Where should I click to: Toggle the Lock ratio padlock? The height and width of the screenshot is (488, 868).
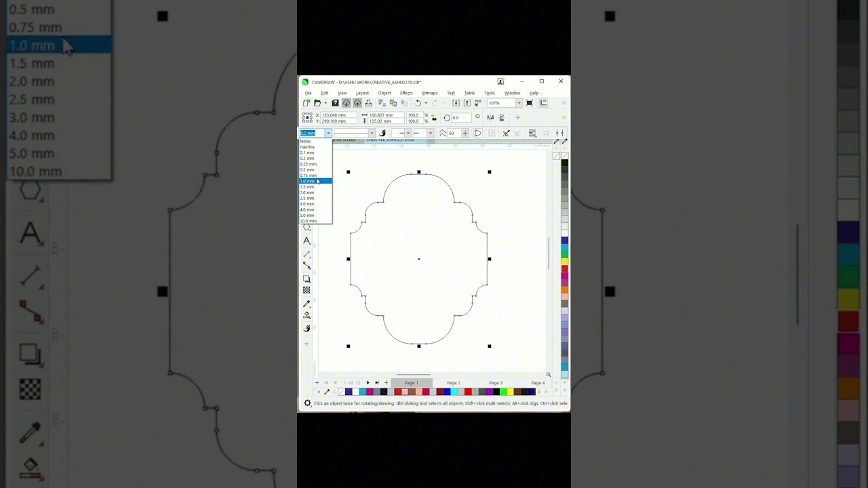[434, 118]
